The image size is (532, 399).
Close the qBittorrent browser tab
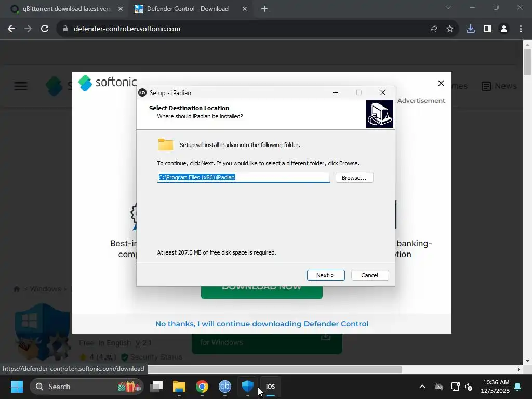pos(121,9)
